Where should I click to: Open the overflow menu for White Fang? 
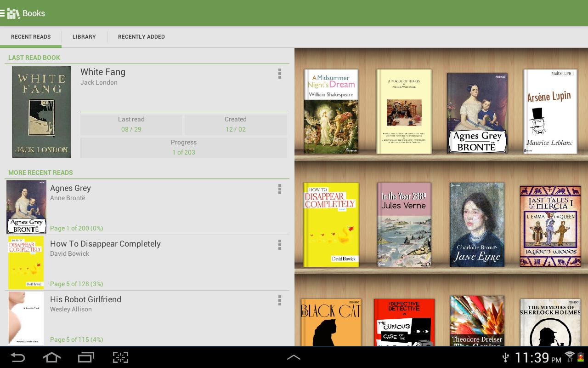(280, 74)
